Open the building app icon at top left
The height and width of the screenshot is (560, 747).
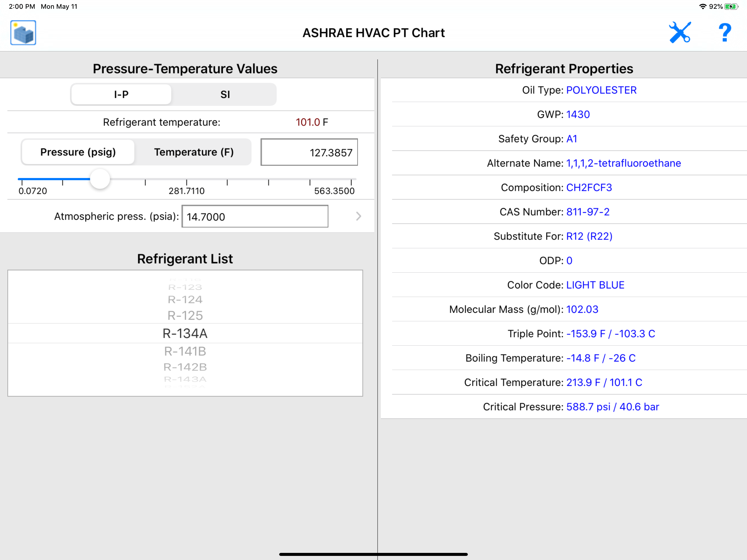(23, 33)
